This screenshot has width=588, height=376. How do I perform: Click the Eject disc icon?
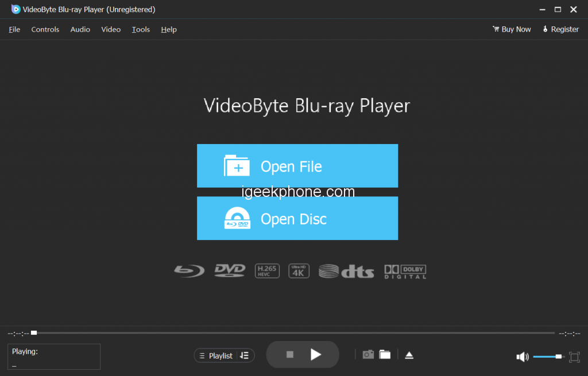409,355
